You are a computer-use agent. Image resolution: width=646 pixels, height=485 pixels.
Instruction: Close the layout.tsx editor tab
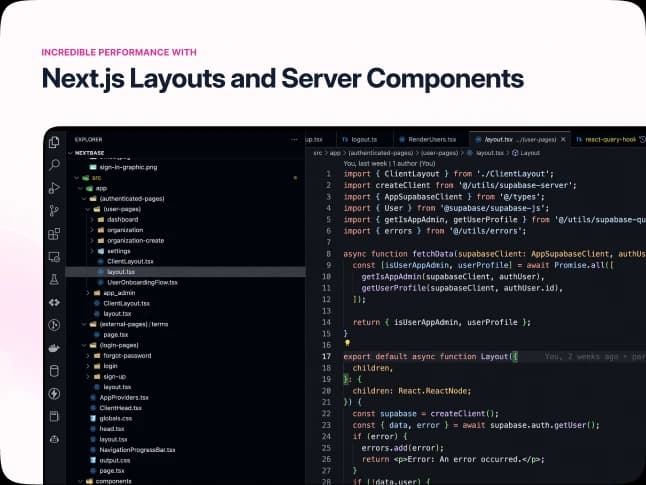pos(563,140)
